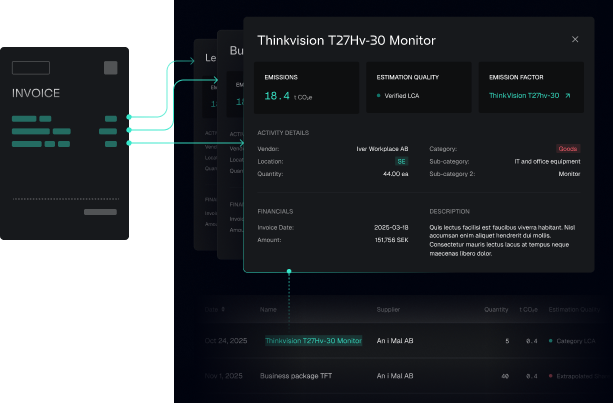The height and width of the screenshot is (403, 613).
Task: Click invoice date 2025-03-18
Action: point(391,227)
